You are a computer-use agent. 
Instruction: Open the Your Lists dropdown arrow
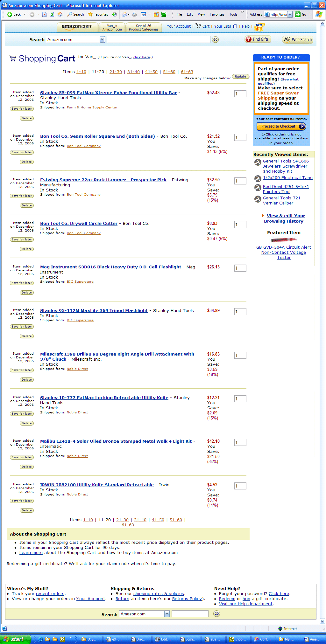tap(235, 26)
